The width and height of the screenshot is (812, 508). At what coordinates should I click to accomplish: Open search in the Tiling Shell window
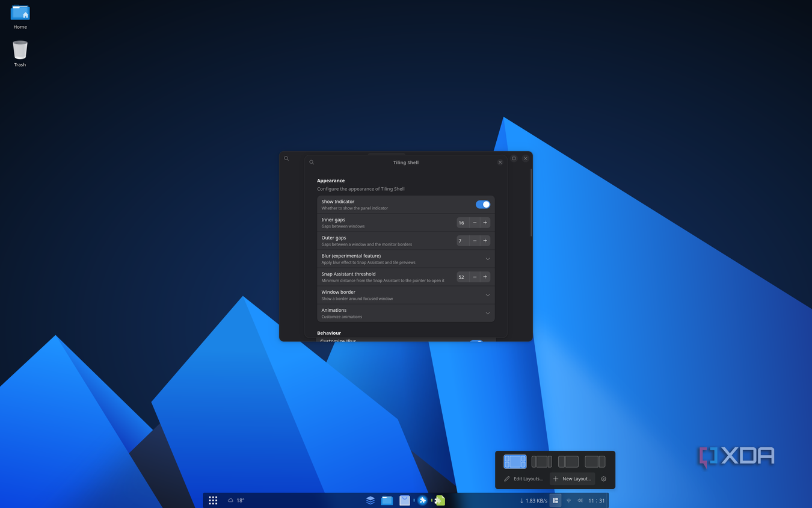coord(312,163)
